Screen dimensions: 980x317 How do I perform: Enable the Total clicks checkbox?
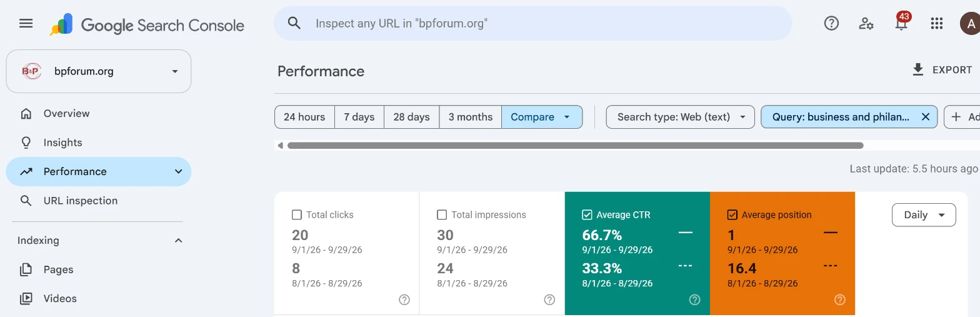click(297, 214)
